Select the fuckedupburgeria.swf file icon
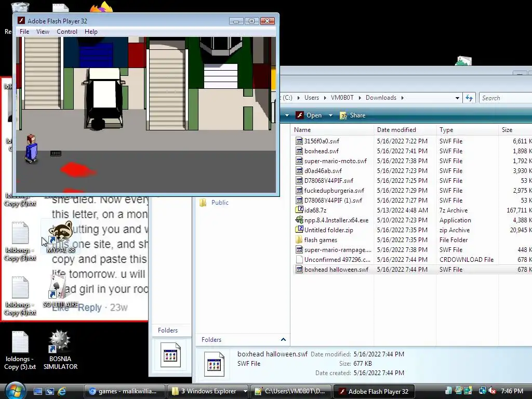Viewport: 532px width, 399px height. point(299,190)
